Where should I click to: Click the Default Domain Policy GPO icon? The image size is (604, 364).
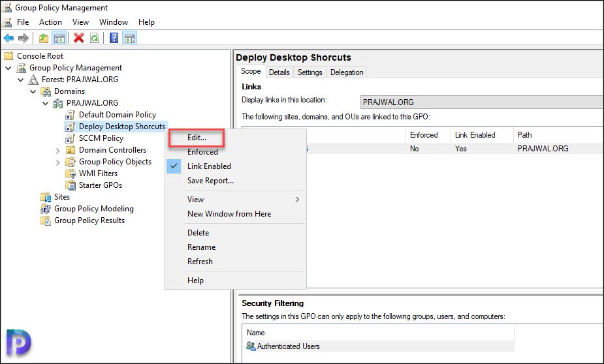click(x=70, y=115)
